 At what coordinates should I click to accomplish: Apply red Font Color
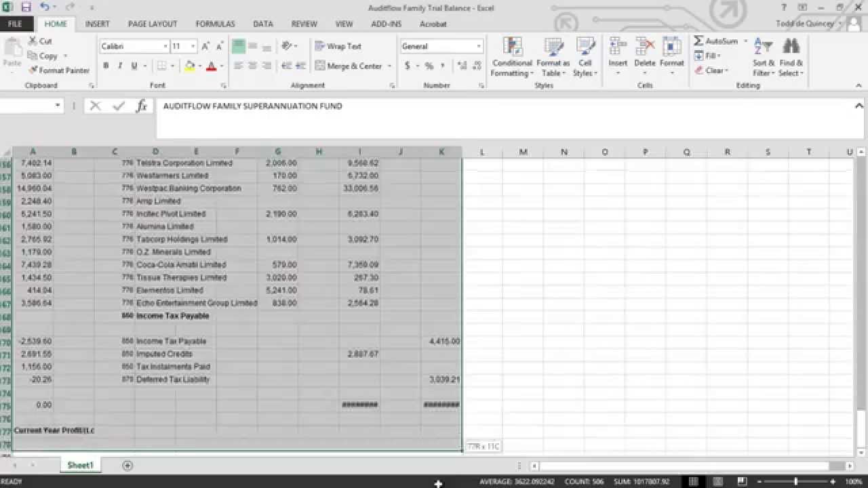(211, 66)
